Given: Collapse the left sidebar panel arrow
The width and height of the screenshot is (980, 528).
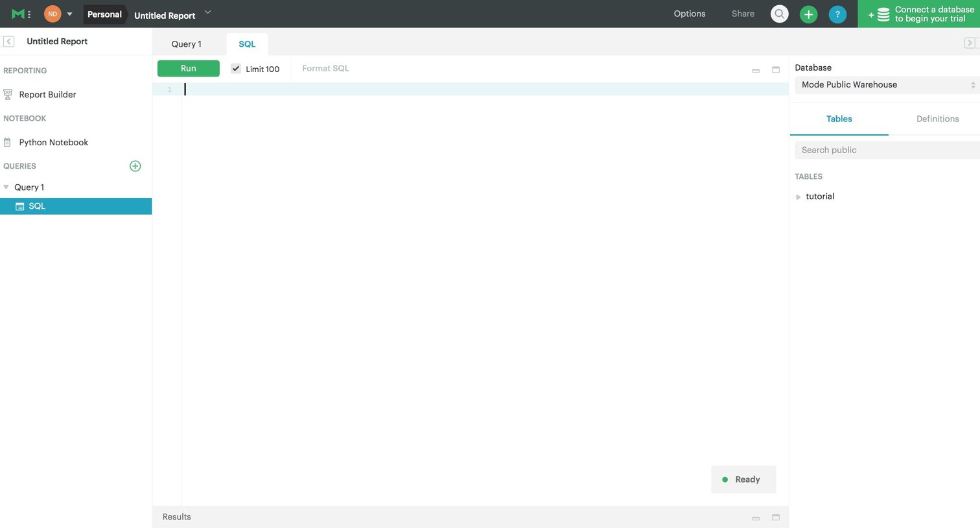Looking at the screenshot, I should pyautogui.click(x=8, y=42).
